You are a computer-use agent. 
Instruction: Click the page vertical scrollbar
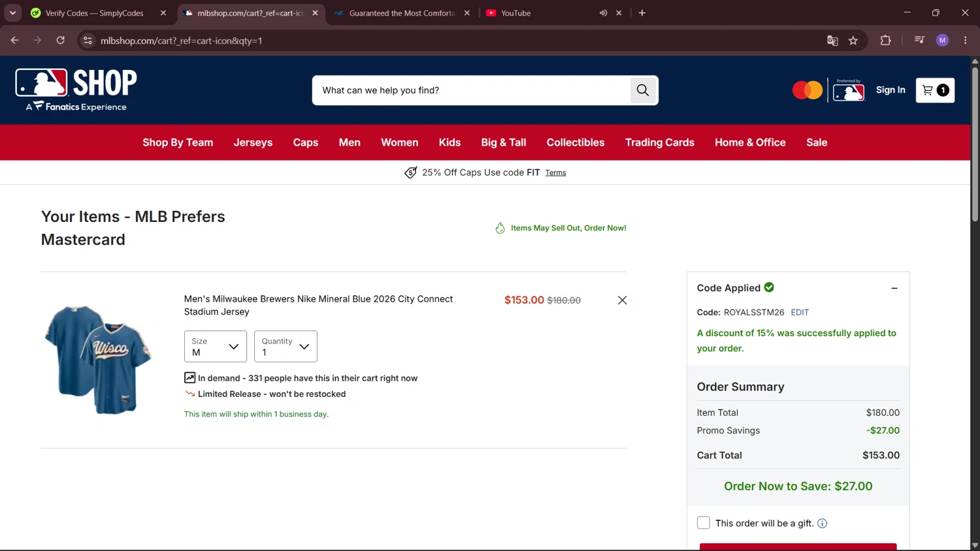pyautogui.click(x=975, y=144)
